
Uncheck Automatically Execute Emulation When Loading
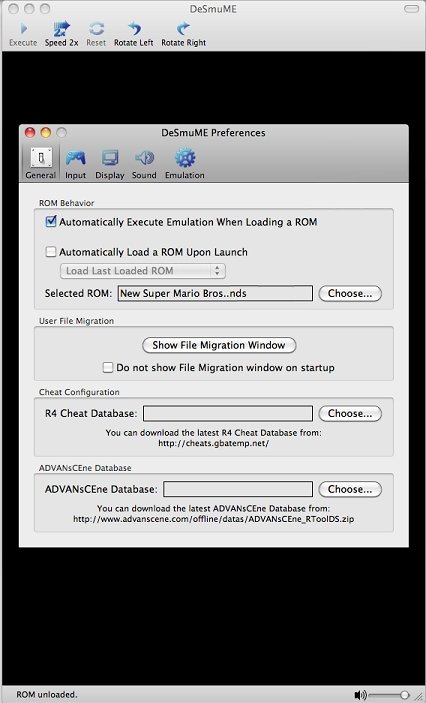[51, 221]
